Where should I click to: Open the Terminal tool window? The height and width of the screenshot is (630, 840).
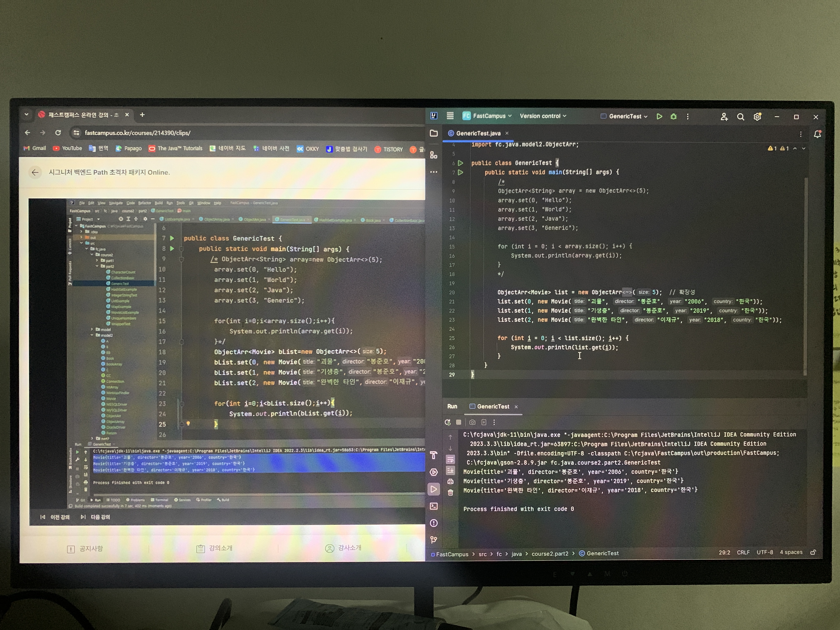434,506
